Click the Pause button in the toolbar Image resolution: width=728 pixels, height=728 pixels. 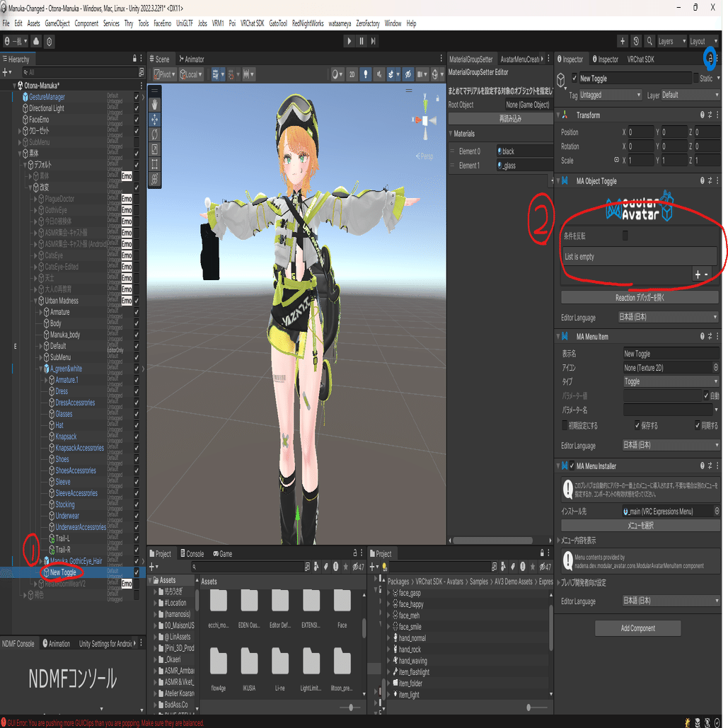362,41
